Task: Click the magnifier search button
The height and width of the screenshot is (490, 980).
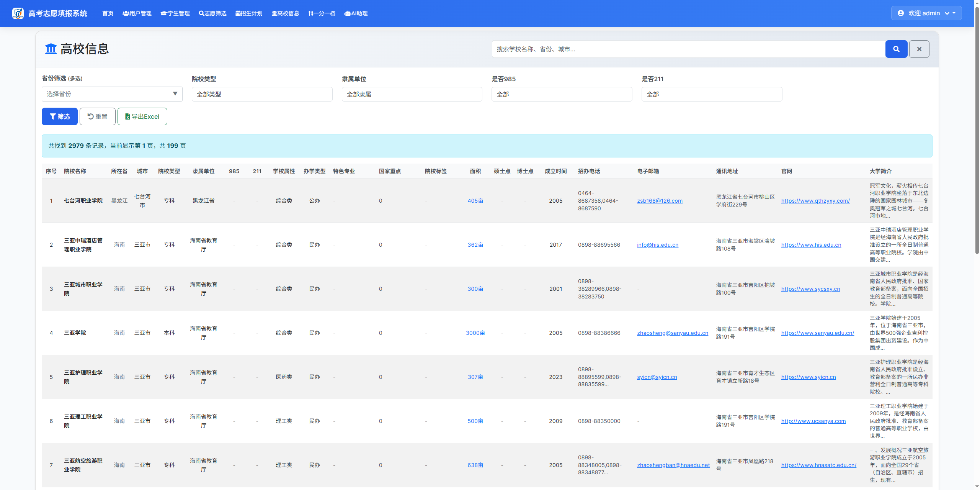Action: click(x=896, y=49)
